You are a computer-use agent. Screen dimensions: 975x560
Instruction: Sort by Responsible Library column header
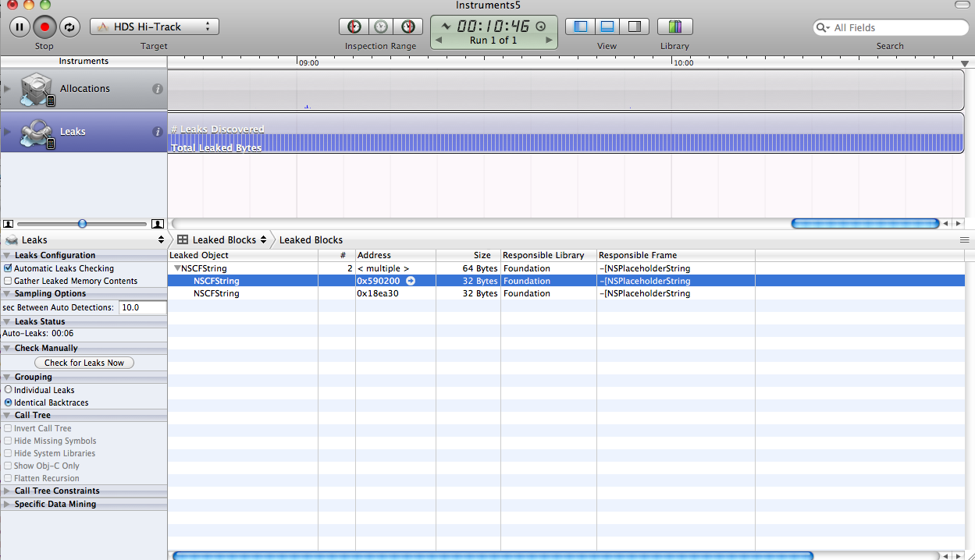547,255
